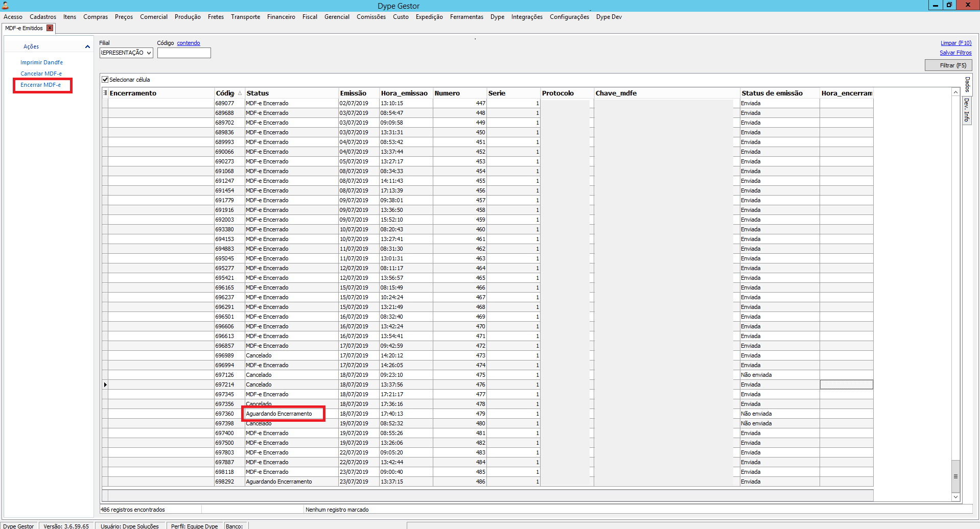
Task: Open the Dev. Info side tab
Action: [967, 110]
